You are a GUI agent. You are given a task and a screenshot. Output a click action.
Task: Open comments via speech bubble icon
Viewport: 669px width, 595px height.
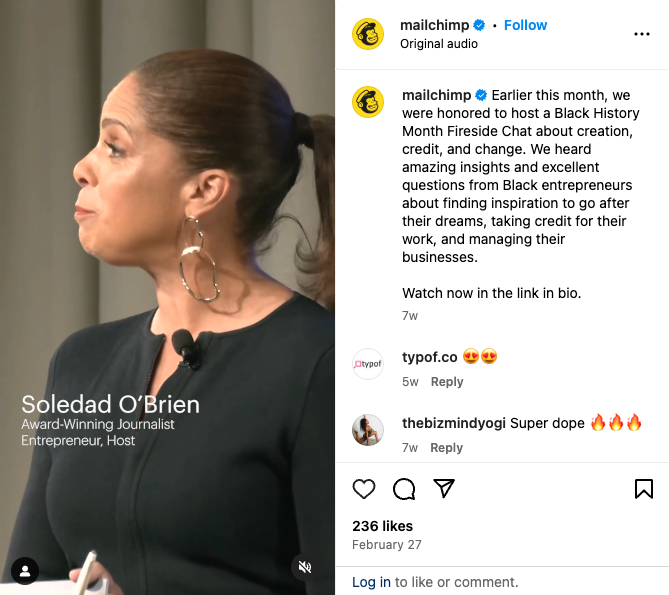(x=404, y=489)
